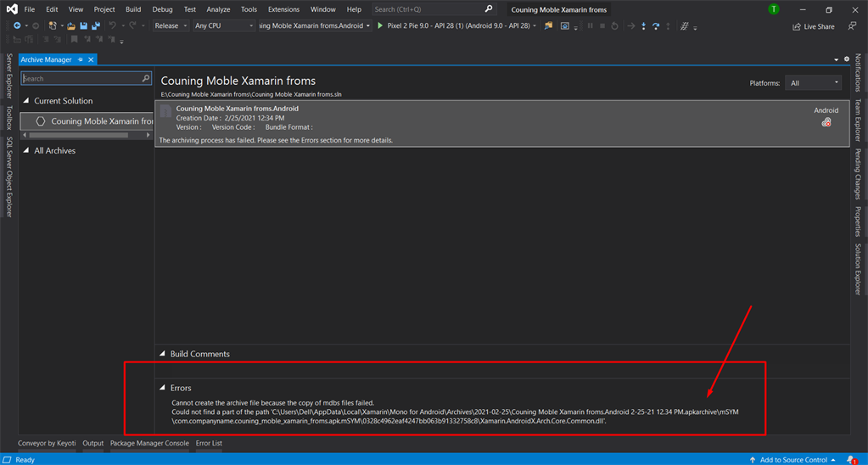
Task: Click the Send Feedback icon
Action: tap(852, 26)
